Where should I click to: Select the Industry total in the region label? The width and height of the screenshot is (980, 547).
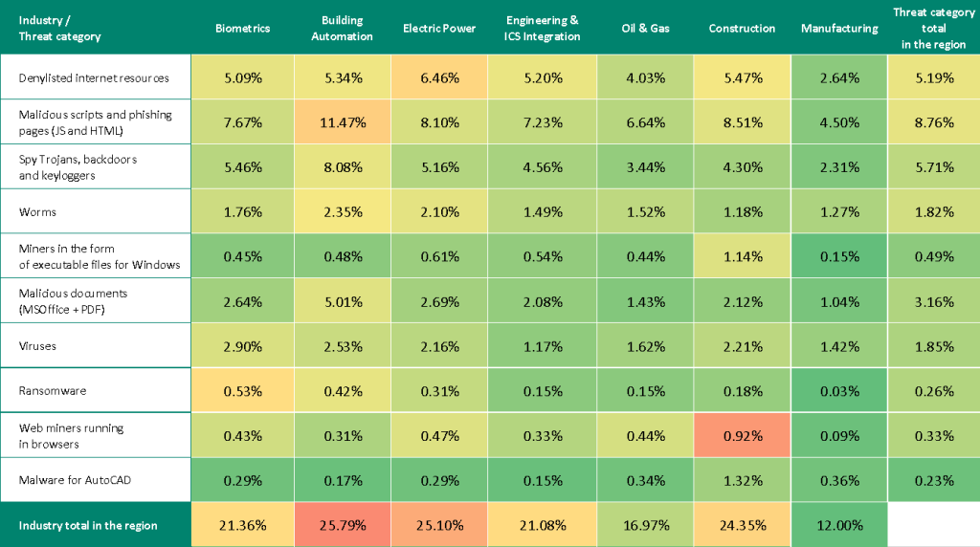[x=88, y=525]
